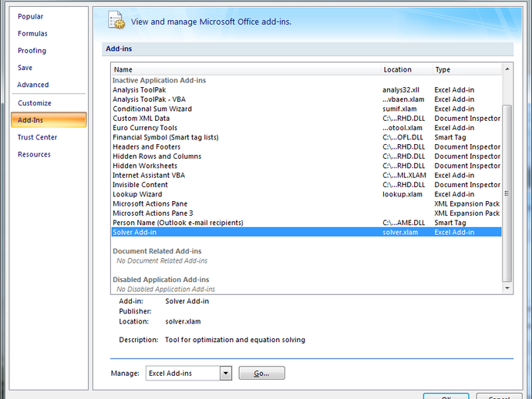Select the Add-Ins category

pos(49,120)
